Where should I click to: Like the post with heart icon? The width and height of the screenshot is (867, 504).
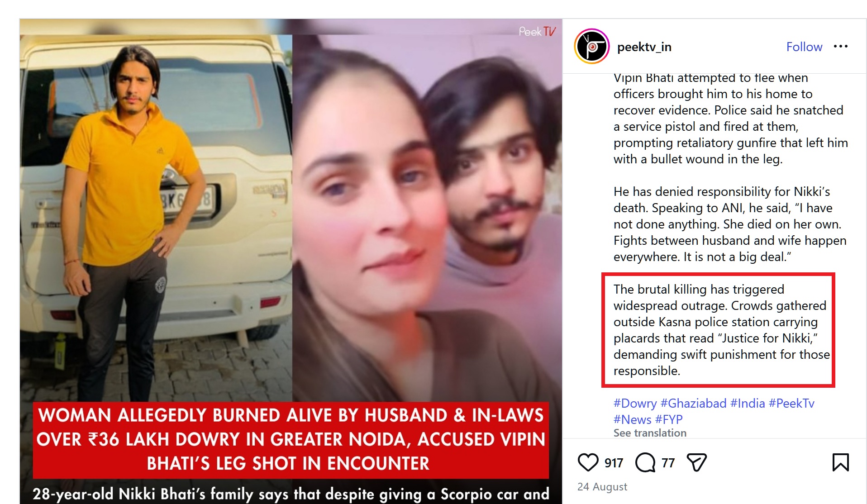[x=588, y=462]
